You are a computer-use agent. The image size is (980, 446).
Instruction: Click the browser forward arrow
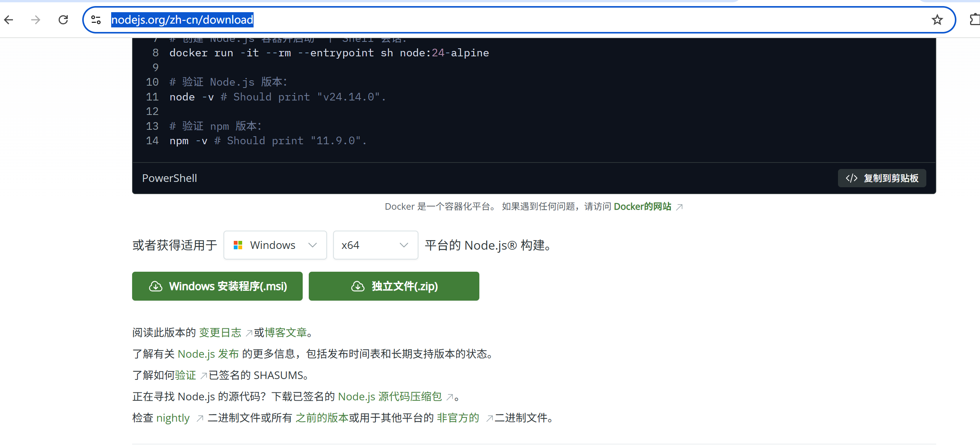coord(35,19)
